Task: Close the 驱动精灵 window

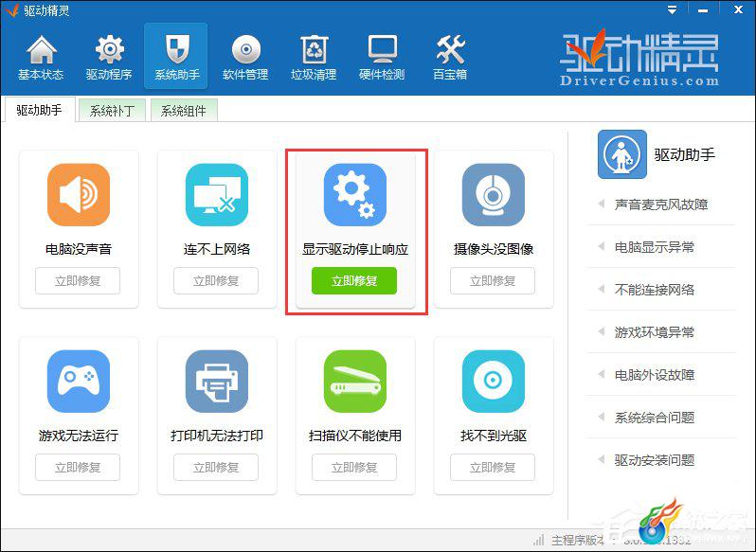Action: coord(738,9)
